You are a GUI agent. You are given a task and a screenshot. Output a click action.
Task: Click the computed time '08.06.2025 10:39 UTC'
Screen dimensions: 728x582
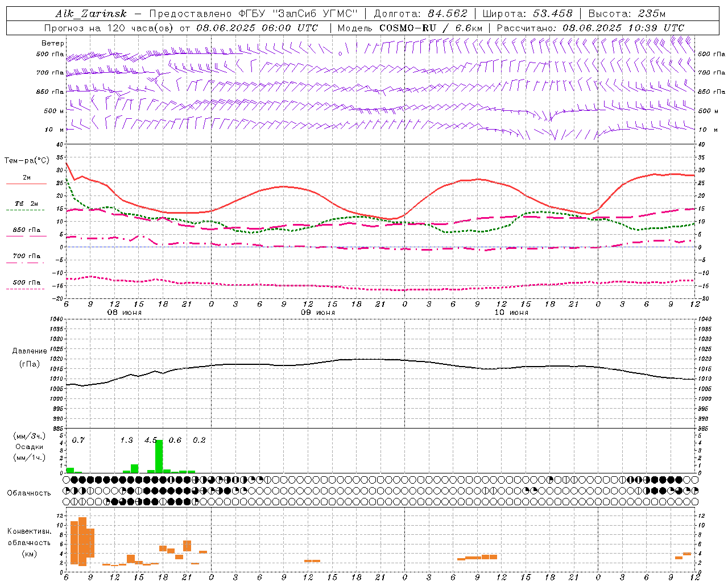[x=623, y=28]
